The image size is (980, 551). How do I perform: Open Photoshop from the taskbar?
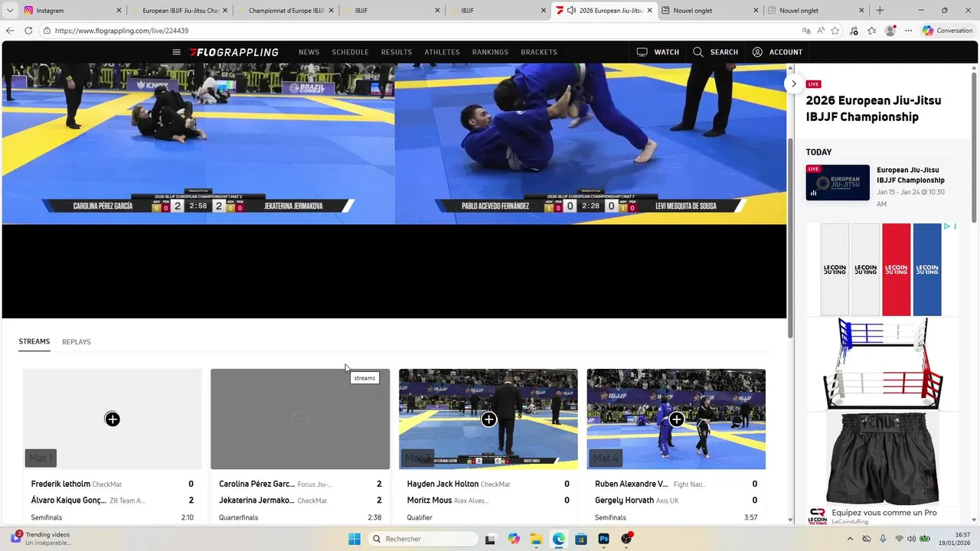click(603, 539)
